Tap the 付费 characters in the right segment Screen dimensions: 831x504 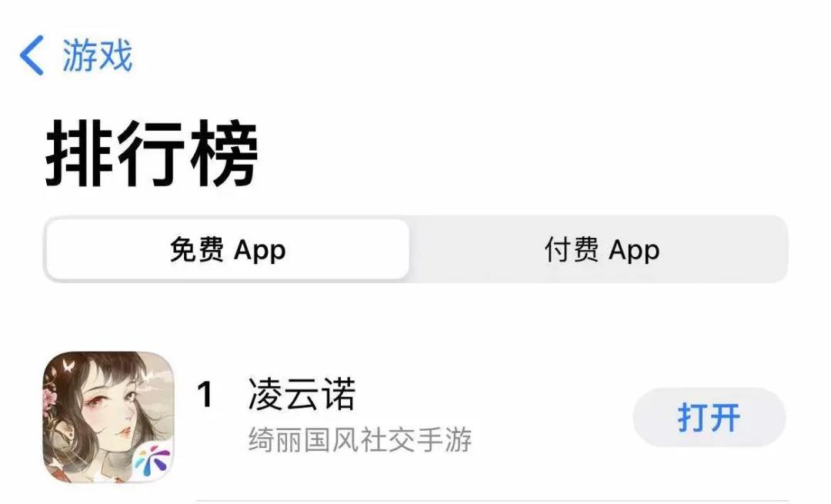point(571,249)
